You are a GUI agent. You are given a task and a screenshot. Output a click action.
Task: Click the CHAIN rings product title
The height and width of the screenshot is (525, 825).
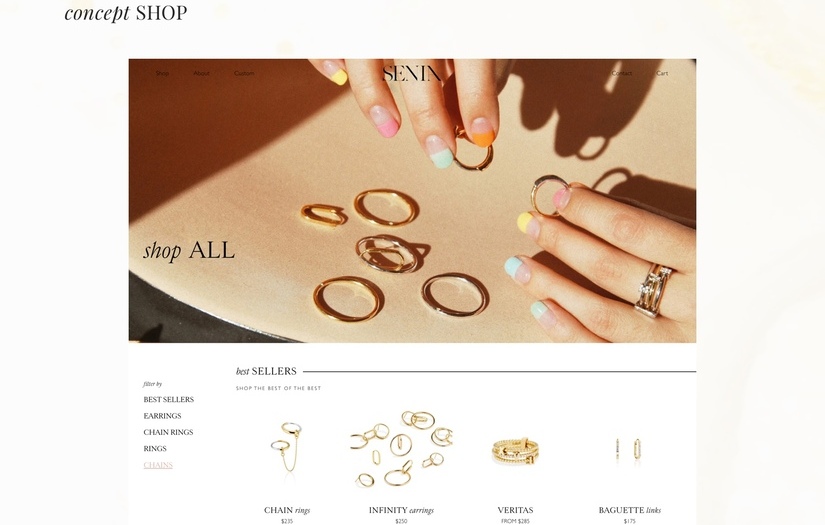coord(287,510)
